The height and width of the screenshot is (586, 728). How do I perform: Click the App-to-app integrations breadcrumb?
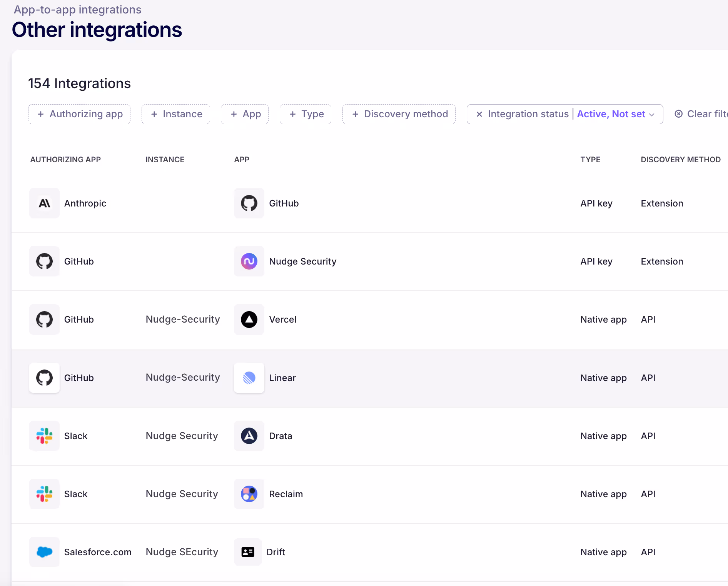[x=78, y=10]
